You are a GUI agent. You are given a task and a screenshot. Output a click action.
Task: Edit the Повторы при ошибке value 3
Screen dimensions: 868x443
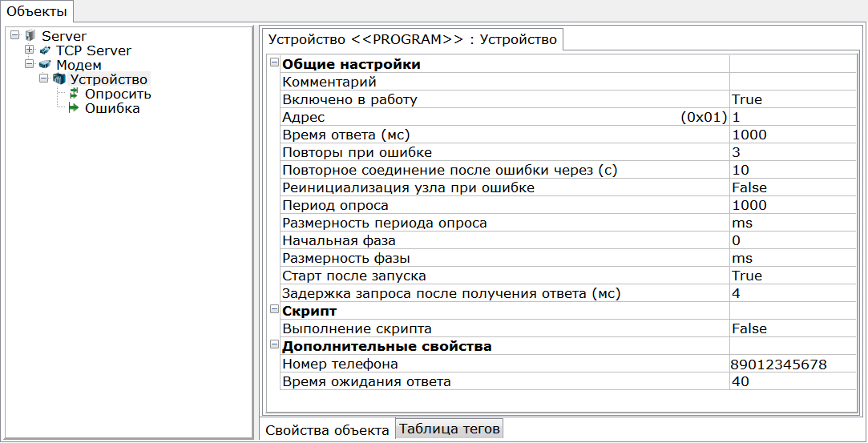[x=792, y=153]
